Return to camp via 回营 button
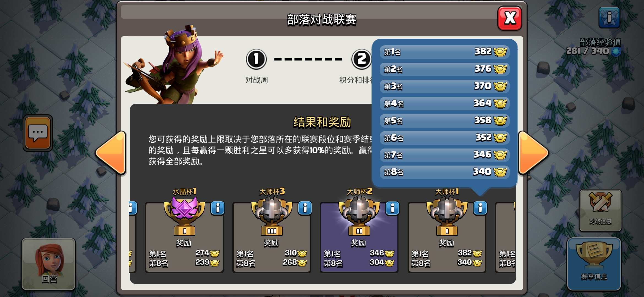Viewport: 644px width, 297px height. (x=49, y=264)
